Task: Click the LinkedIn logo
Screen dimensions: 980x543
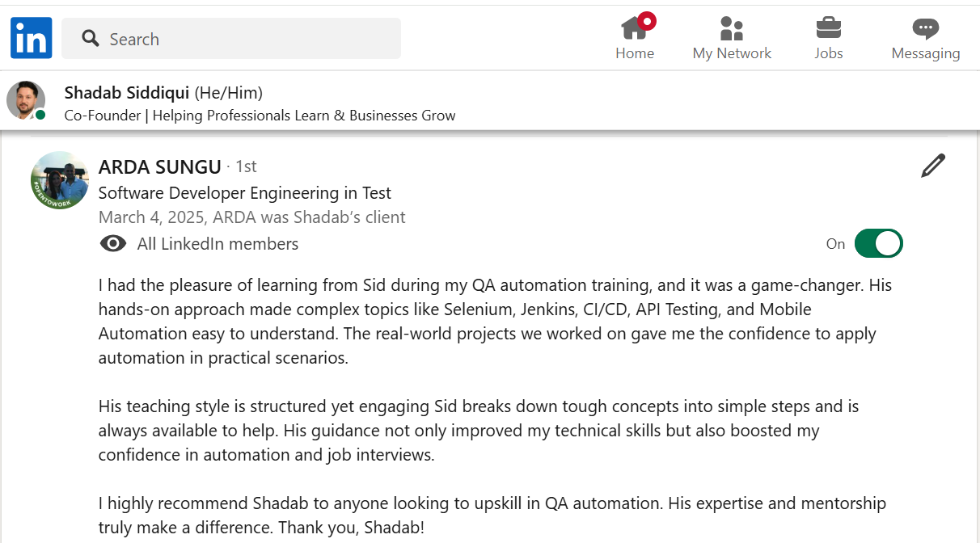Action: (x=32, y=38)
